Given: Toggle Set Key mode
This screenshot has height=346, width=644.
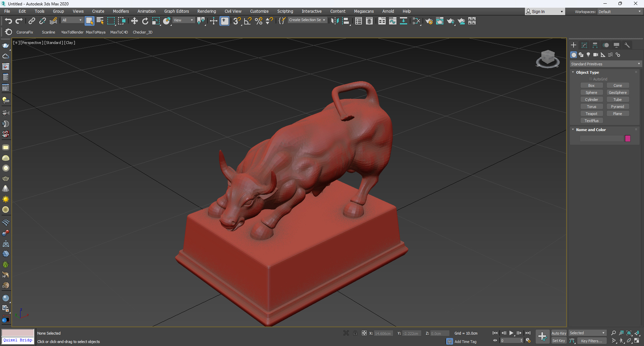Looking at the screenshot, I should [559, 341].
